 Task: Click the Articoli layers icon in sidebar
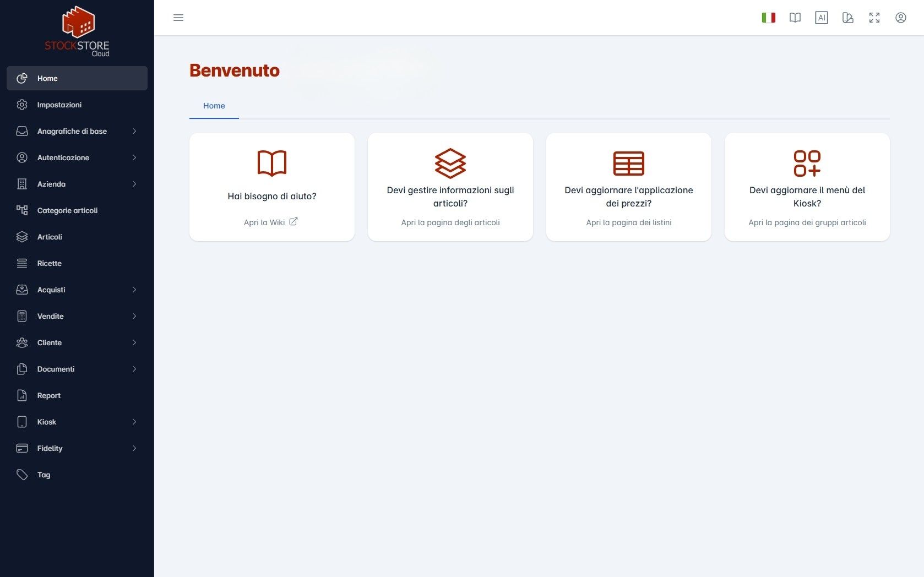pos(22,237)
